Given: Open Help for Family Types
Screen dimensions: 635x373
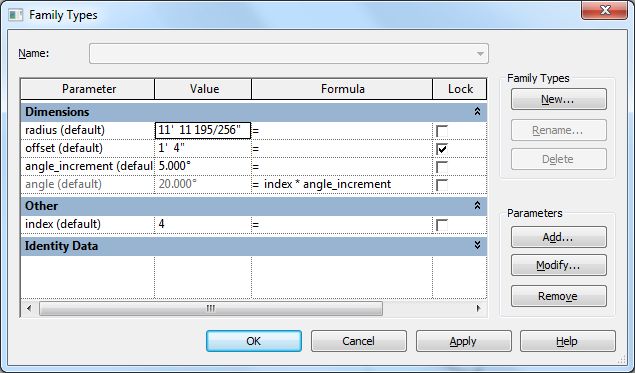Looking at the screenshot, I should (568, 341).
